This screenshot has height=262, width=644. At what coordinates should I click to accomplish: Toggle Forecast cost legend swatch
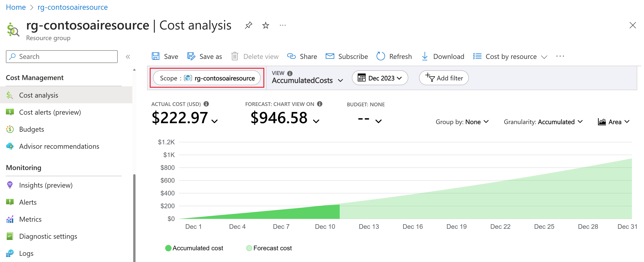(x=249, y=248)
